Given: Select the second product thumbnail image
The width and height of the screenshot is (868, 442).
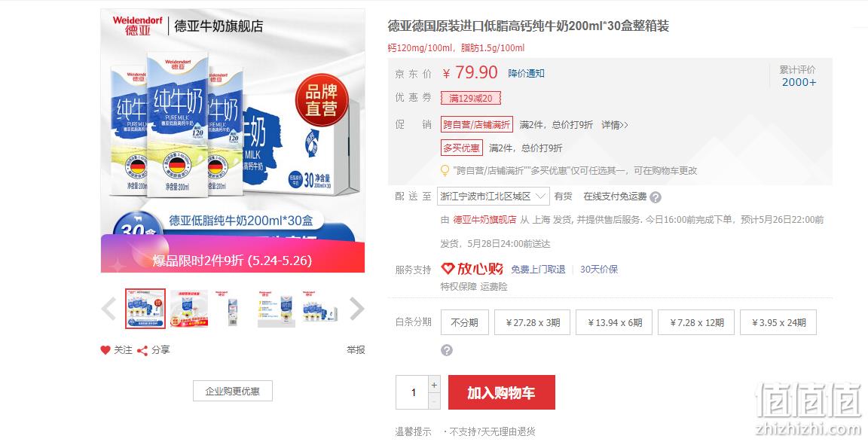Looking at the screenshot, I should tap(189, 309).
